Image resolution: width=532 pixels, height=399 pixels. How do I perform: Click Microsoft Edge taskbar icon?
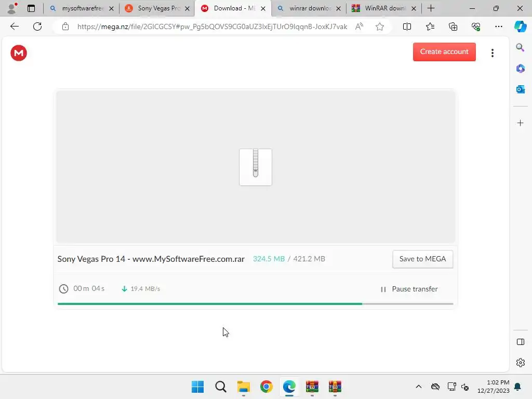click(289, 387)
